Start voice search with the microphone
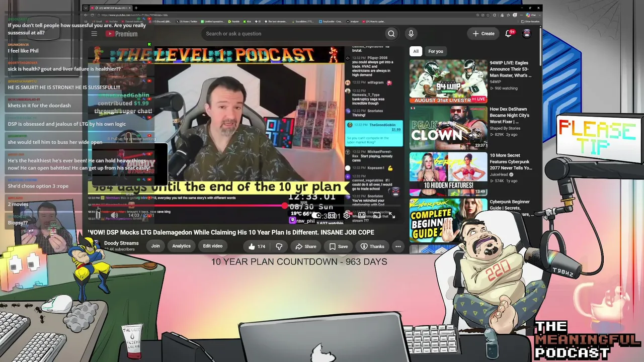The image size is (644, 362). pyautogui.click(x=411, y=34)
